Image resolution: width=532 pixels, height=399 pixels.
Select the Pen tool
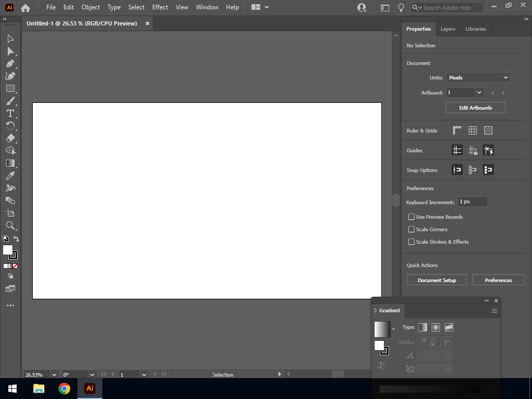point(10,64)
